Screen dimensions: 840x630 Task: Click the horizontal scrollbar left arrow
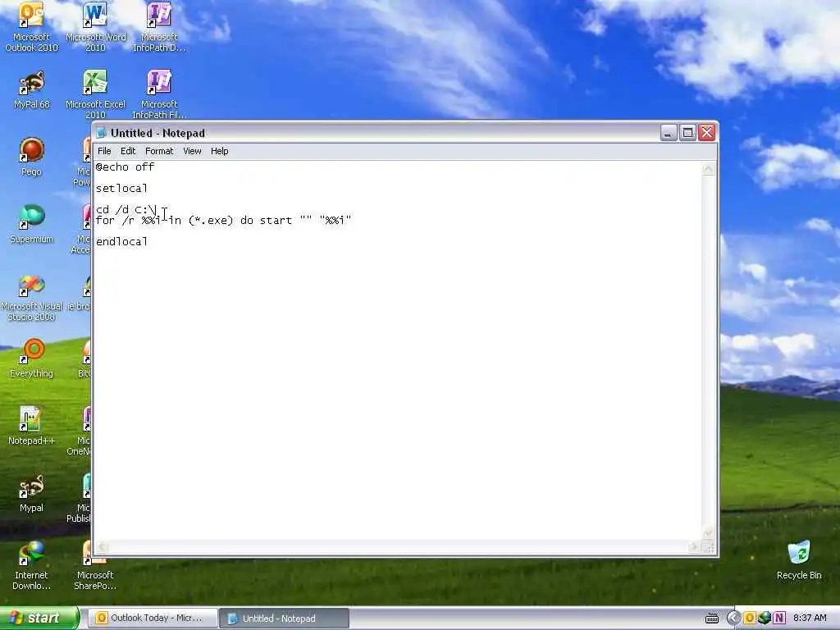pos(103,547)
